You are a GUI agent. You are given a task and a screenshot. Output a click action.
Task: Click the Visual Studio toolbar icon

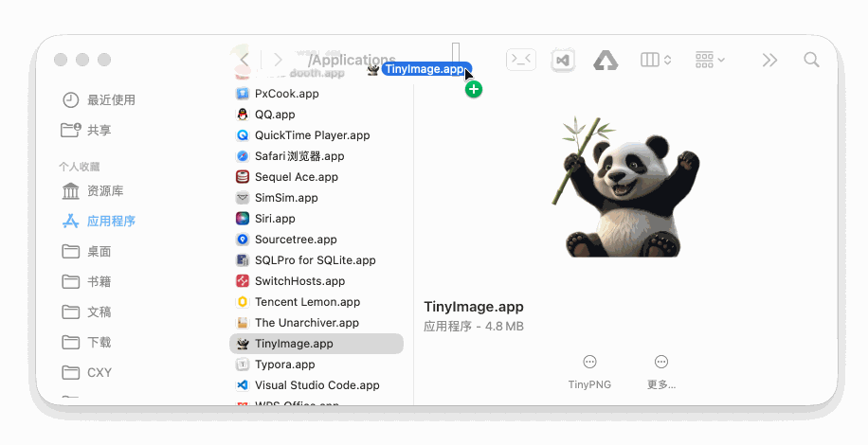tap(563, 60)
